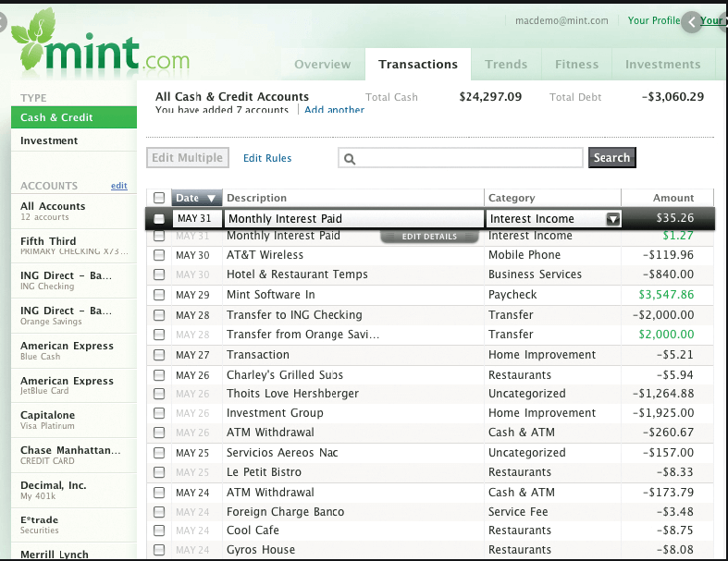Check the Transfer to ING Checking checkbox
Viewport: 728px width, 561px height.
pos(159,315)
